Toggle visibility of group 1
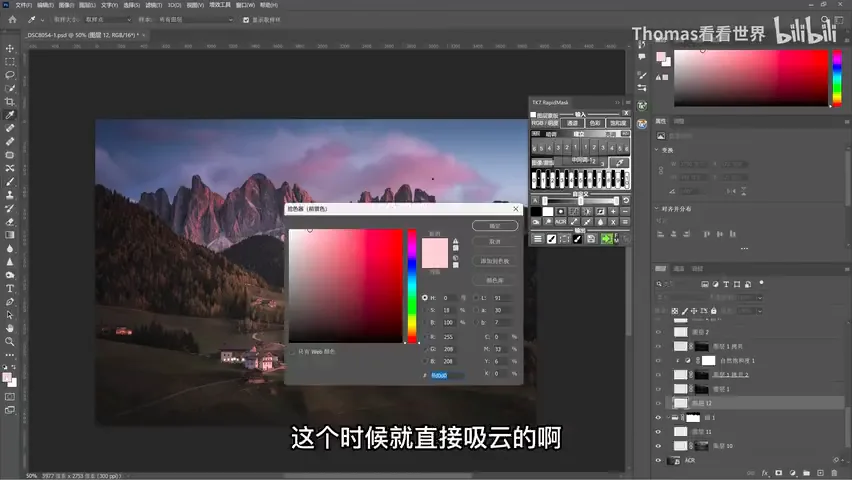 pos(659,417)
